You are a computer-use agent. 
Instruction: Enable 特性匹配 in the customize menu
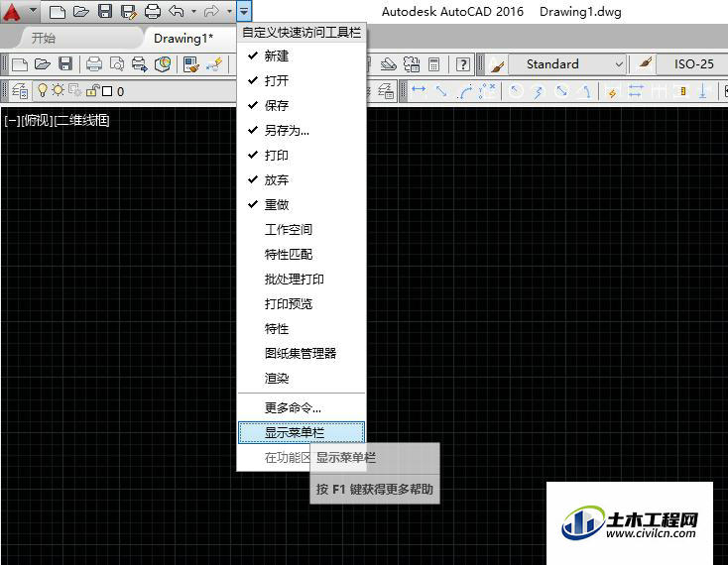tap(301, 254)
